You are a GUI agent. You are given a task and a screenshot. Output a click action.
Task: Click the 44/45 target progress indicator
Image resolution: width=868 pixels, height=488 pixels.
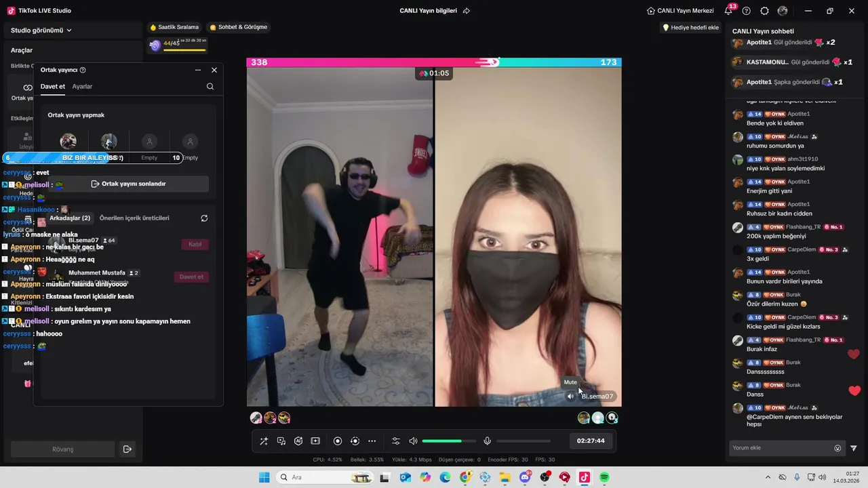point(177,45)
